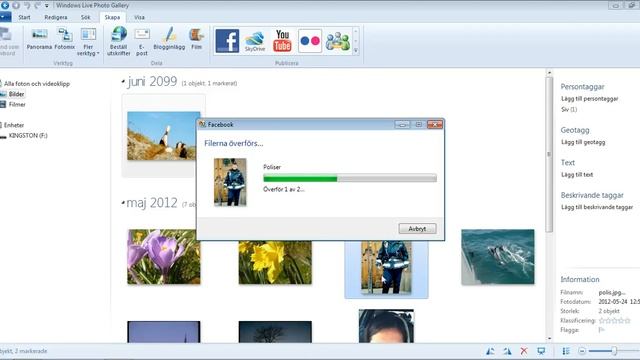
Task: Collapse the maj 2012 group
Action: click(123, 202)
